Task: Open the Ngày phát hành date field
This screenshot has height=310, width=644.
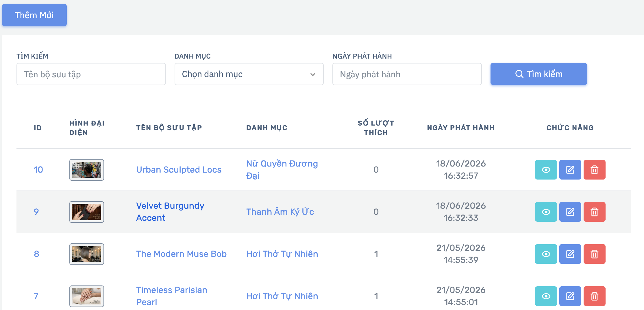Action: point(407,74)
